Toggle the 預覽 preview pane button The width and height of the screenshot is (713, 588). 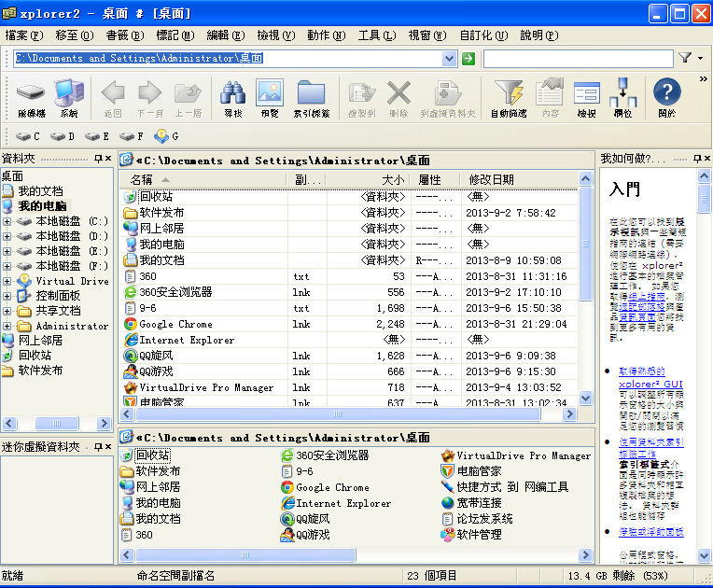[x=270, y=97]
